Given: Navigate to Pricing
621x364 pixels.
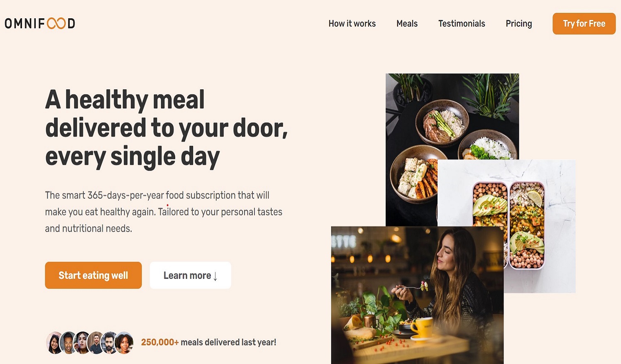Looking at the screenshot, I should (518, 24).
